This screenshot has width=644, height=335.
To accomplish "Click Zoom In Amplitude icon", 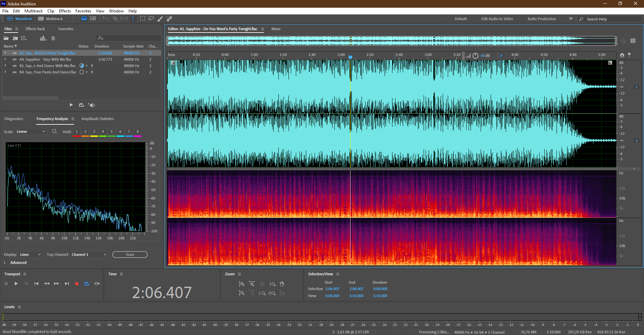I will pos(241,284).
